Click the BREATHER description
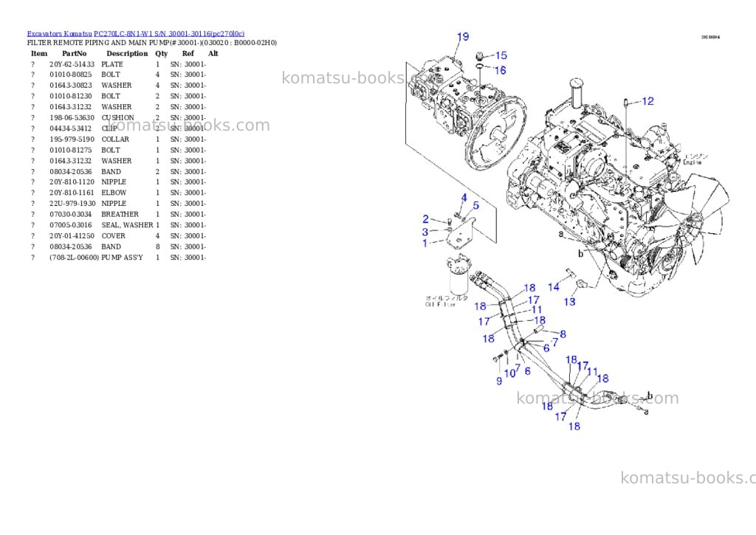Screen dimensions: 756x535 [x=120, y=214]
